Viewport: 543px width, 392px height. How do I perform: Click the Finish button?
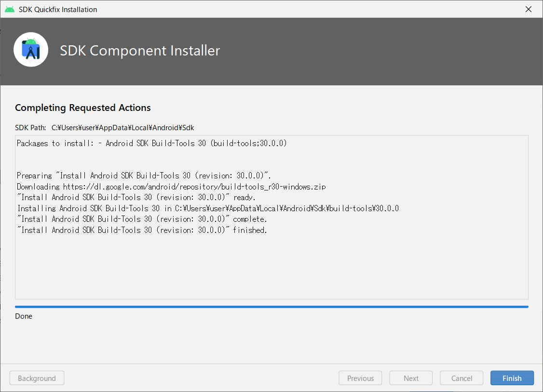(x=512, y=378)
